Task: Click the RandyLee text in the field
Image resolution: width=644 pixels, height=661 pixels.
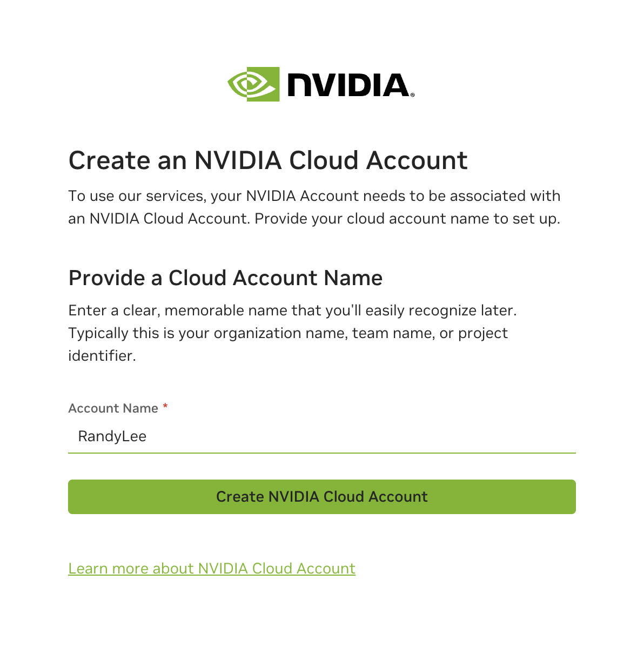Action: click(x=112, y=436)
